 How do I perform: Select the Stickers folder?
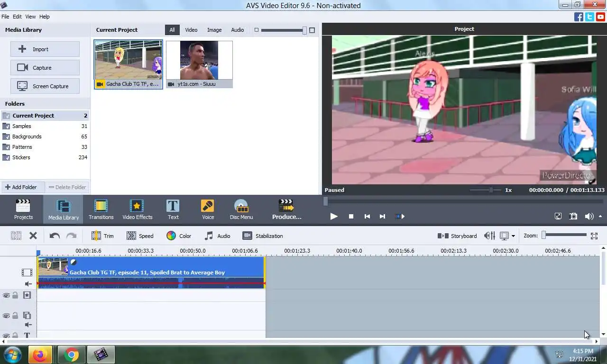click(x=45, y=157)
